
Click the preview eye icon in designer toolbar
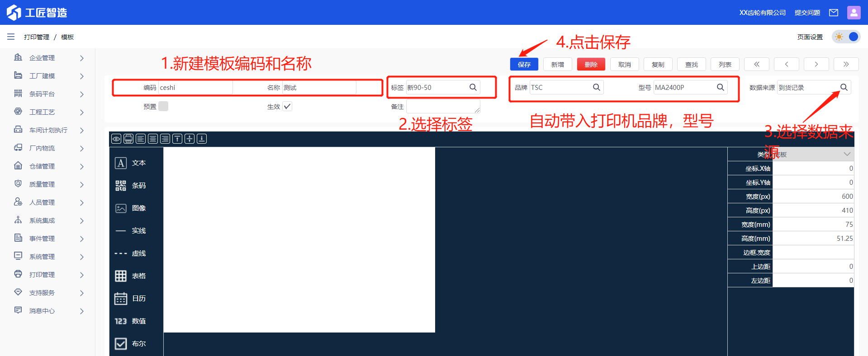116,139
